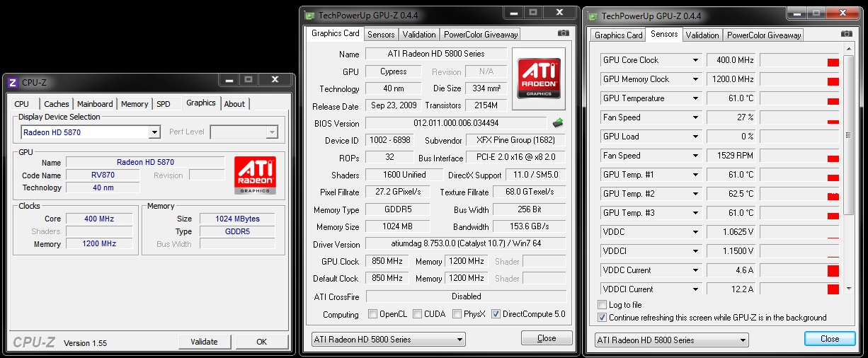The width and height of the screenshot is (868, 358).
Task: Click camera screenshot icon in middle GPU-Z window
Action: 564,33
